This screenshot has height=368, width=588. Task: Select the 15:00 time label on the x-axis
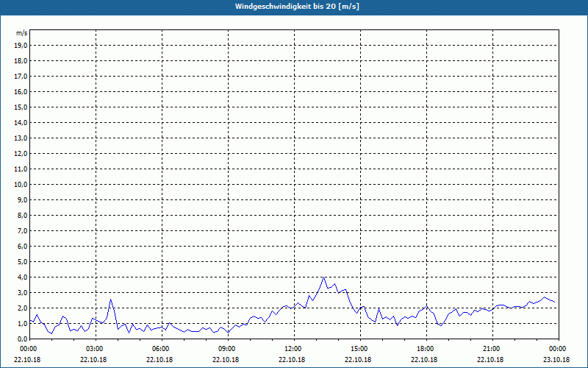358,348
